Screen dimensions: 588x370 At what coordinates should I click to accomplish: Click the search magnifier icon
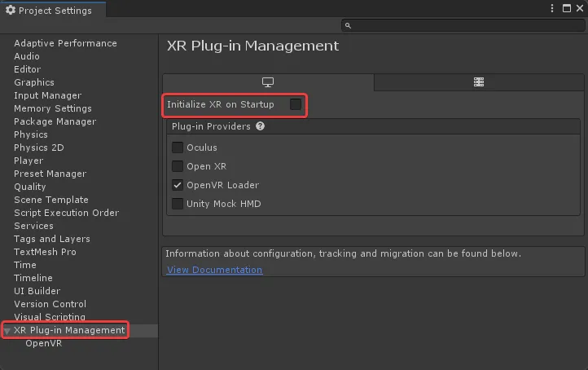click(348, 26)
